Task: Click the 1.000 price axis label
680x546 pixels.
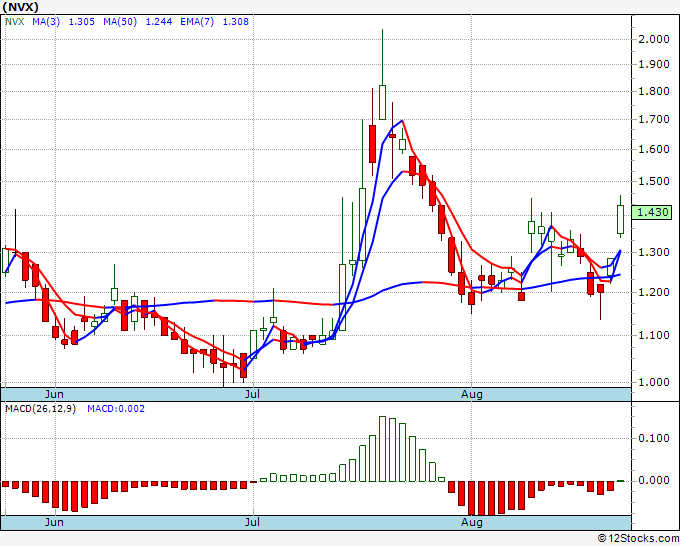Action: pyautogui.click(x=654, y=383)
